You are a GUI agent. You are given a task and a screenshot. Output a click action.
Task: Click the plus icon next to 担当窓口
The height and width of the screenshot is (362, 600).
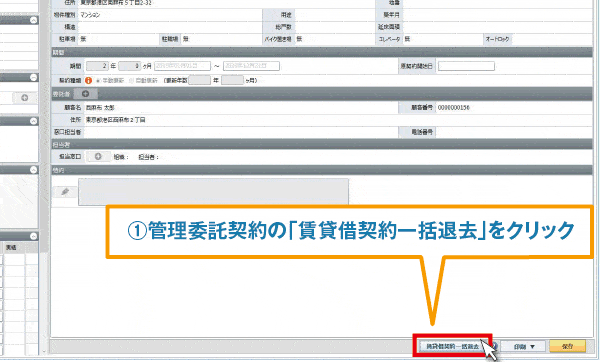click(98, 157)
